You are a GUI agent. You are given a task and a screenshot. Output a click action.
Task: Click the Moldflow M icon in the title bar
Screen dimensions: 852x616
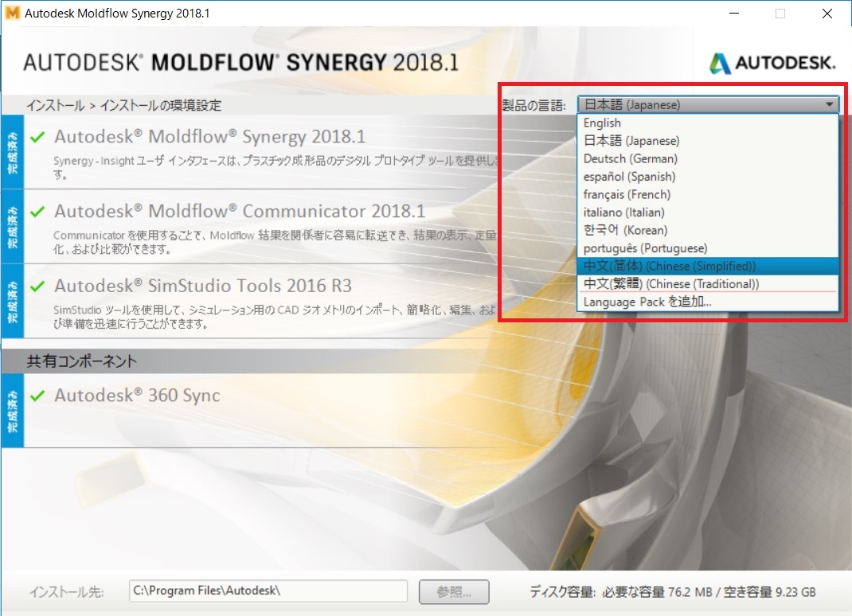pos(12,13)
